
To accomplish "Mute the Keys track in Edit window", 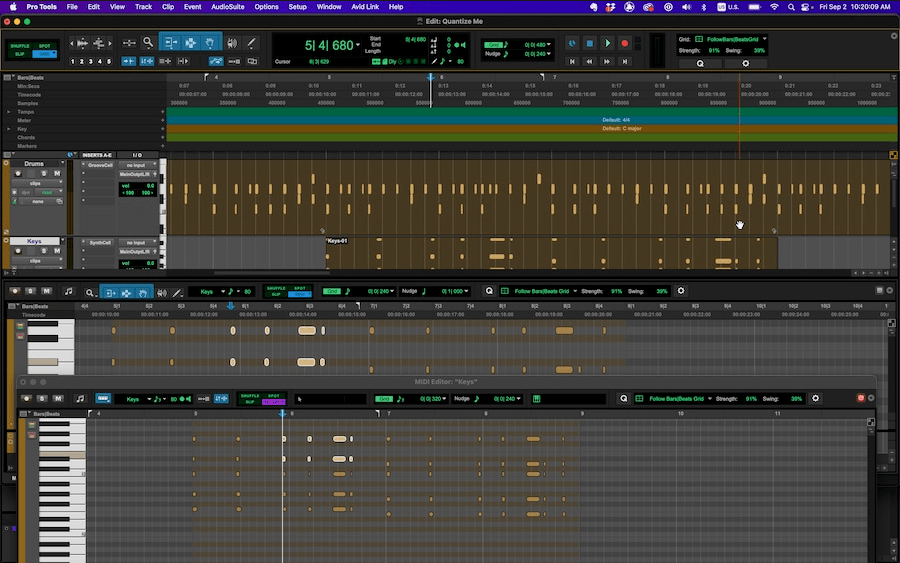I will pyautogui.click(x=57, y=251).
